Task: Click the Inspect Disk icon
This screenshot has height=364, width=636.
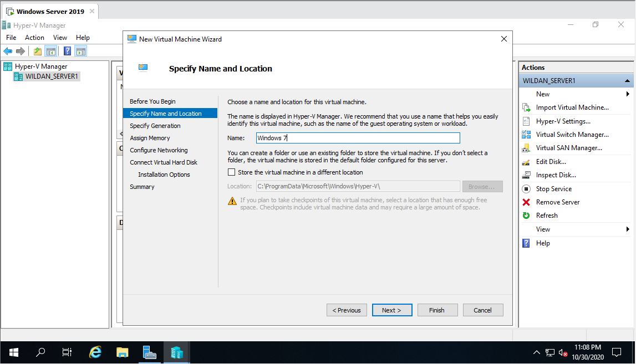Action: pos(526,175)
